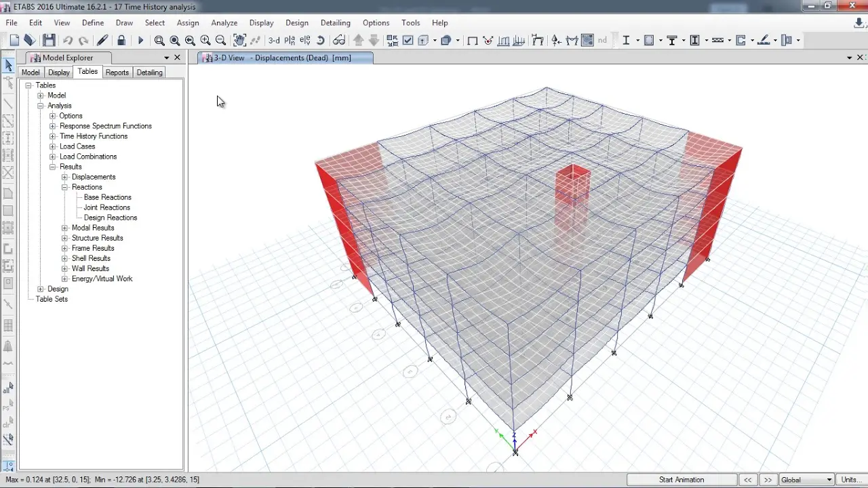Set Plan view from toolbar

coord(290,41)
